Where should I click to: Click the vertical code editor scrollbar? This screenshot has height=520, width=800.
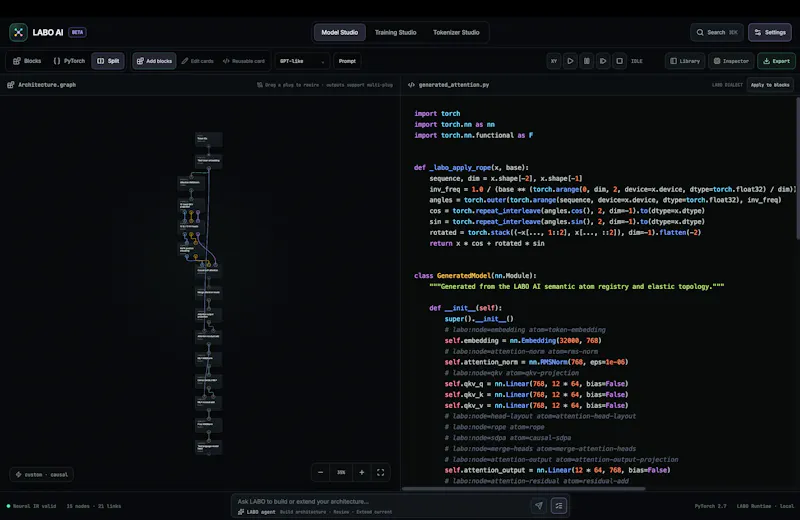[x=797, y=168]
